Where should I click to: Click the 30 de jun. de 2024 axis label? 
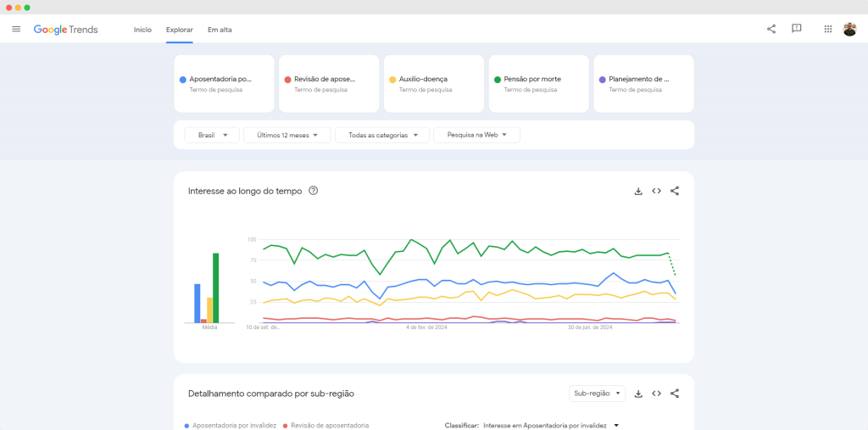[x=591, y=327]
